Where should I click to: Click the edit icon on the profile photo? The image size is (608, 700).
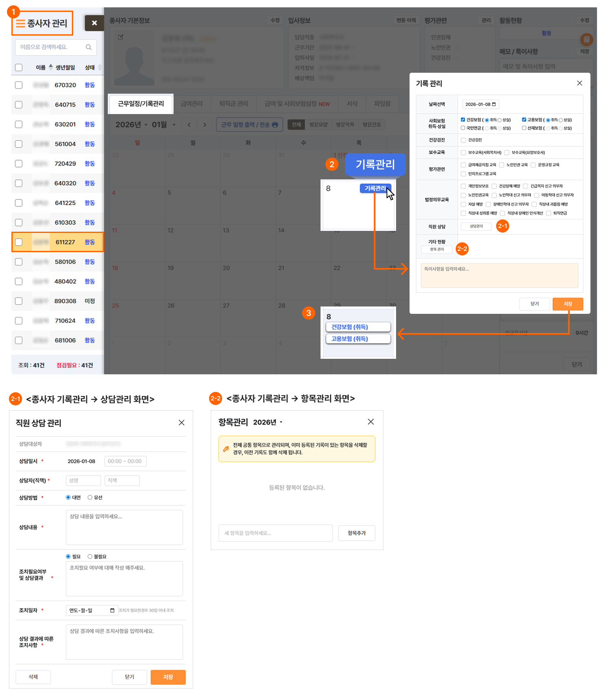click(x=120, y=38)
